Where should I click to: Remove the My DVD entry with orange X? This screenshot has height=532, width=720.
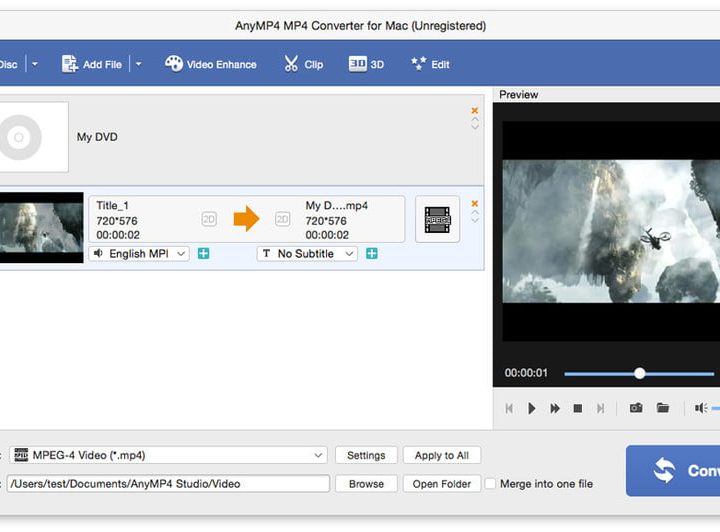(x=475, y=110)
